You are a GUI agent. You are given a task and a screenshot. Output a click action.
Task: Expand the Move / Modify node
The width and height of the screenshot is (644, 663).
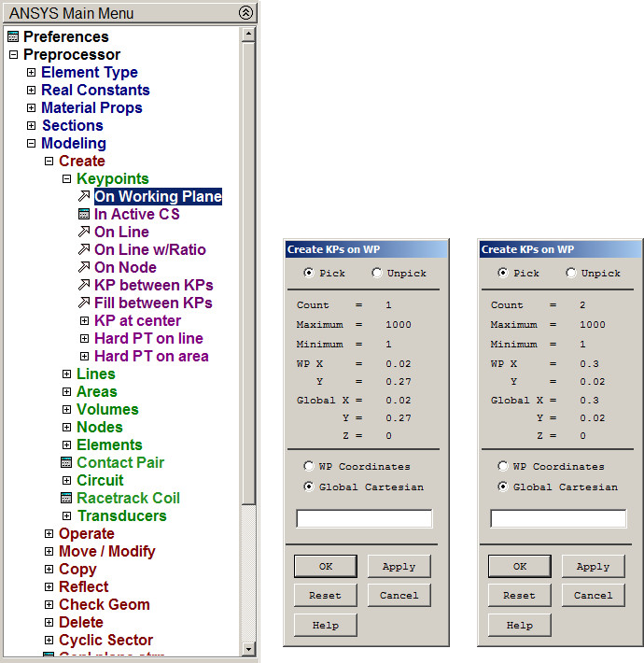click(x=49, y=551)
